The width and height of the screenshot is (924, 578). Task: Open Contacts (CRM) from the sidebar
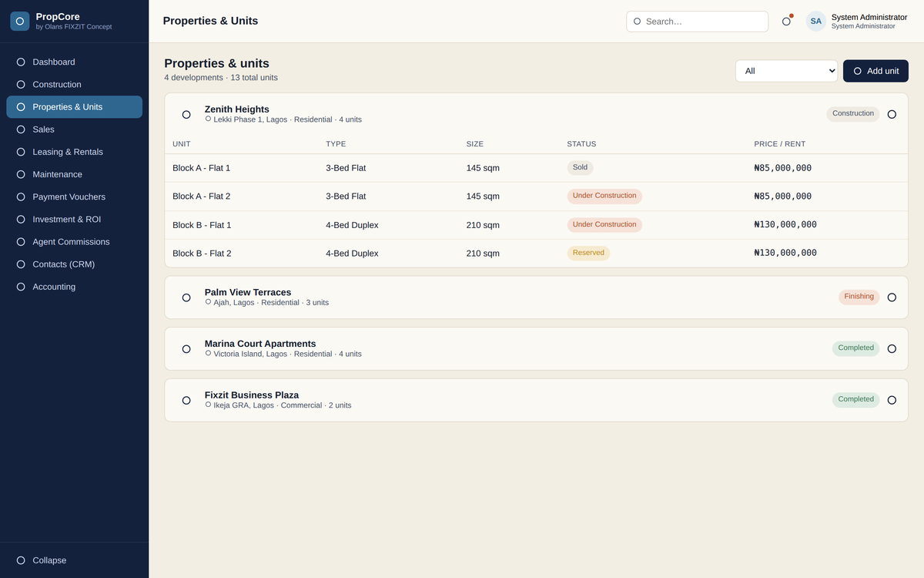74,264
